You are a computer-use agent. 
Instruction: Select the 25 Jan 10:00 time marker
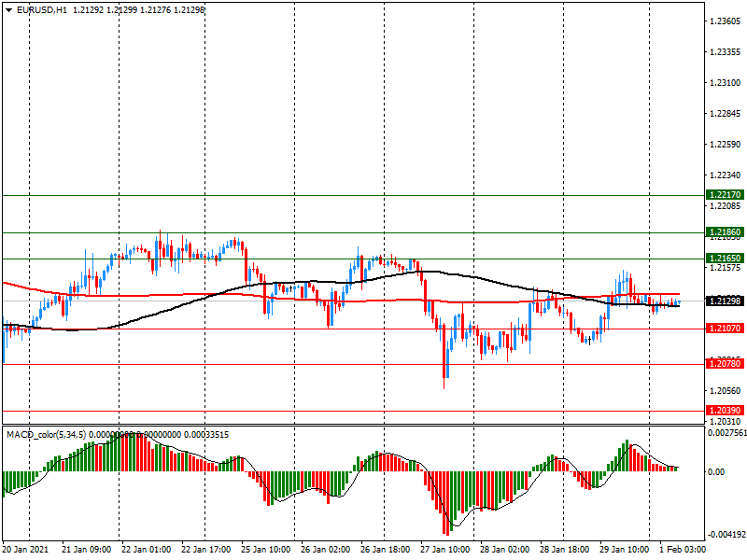(266, 550)
